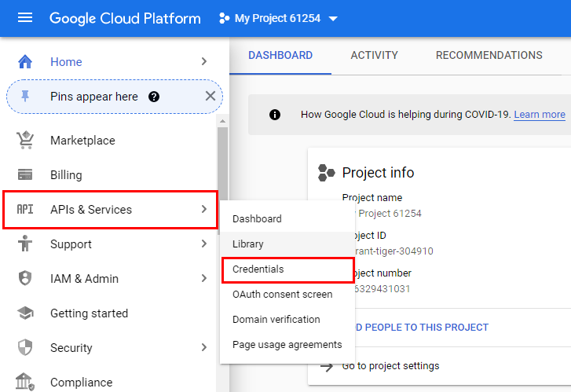This screenshot has width=571, height=392.
Task: Expand the IAM & Admin chevron
Action: click(204, 278)
